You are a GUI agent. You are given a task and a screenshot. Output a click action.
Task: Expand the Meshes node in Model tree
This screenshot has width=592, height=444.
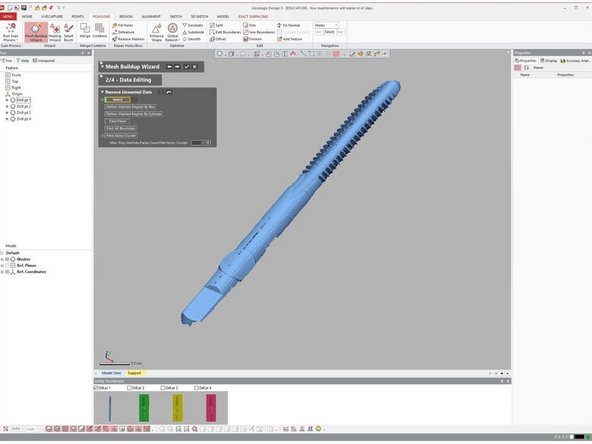click(2, 259)
